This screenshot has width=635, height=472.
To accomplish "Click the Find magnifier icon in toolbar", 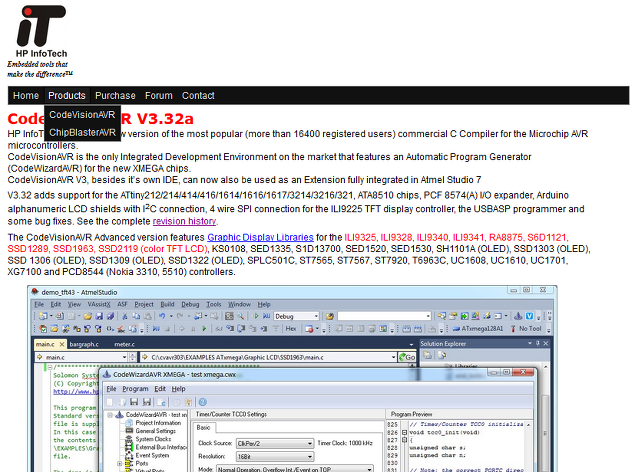I will point(241,316).
